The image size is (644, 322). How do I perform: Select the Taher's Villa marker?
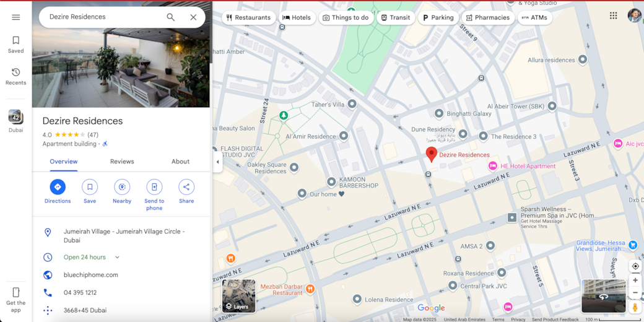(x=352, y=104)
